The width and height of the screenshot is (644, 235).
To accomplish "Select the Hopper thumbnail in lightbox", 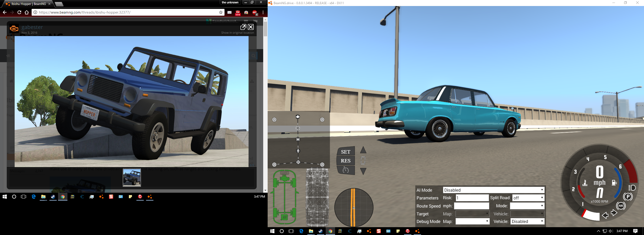I will pos(132,178).
